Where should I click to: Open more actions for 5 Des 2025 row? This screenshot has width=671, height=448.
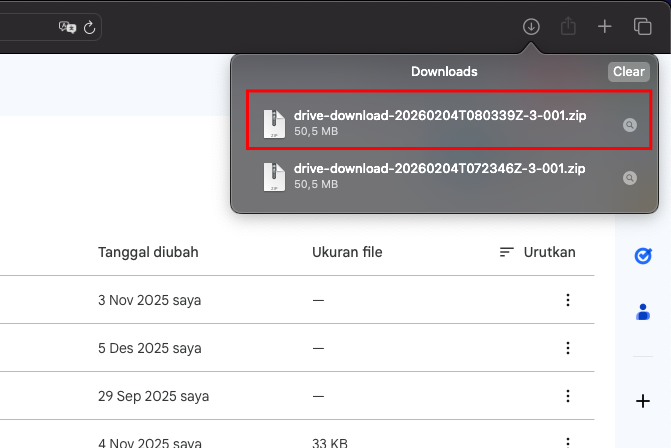point(568,348)
